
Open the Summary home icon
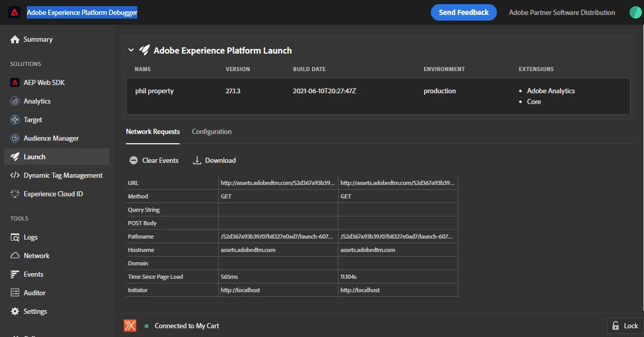pos(14,40)
